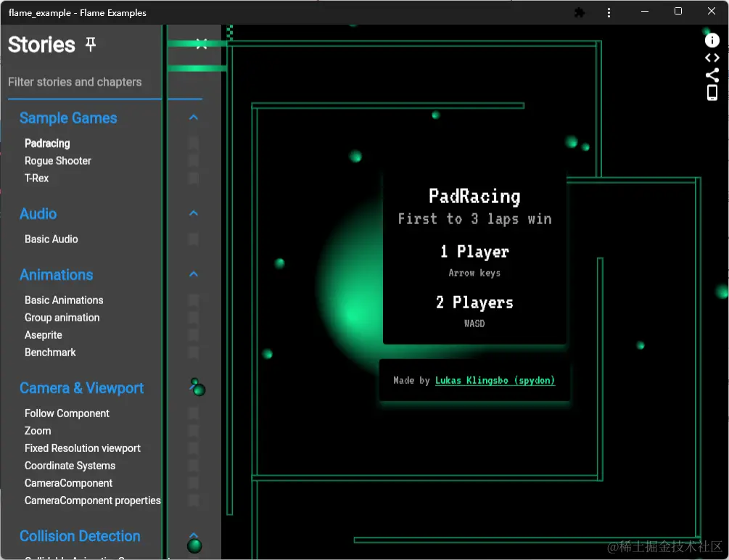Open the extensions puzzle piece icon
The height and width of the screenshot is (560, 729).
580,12
